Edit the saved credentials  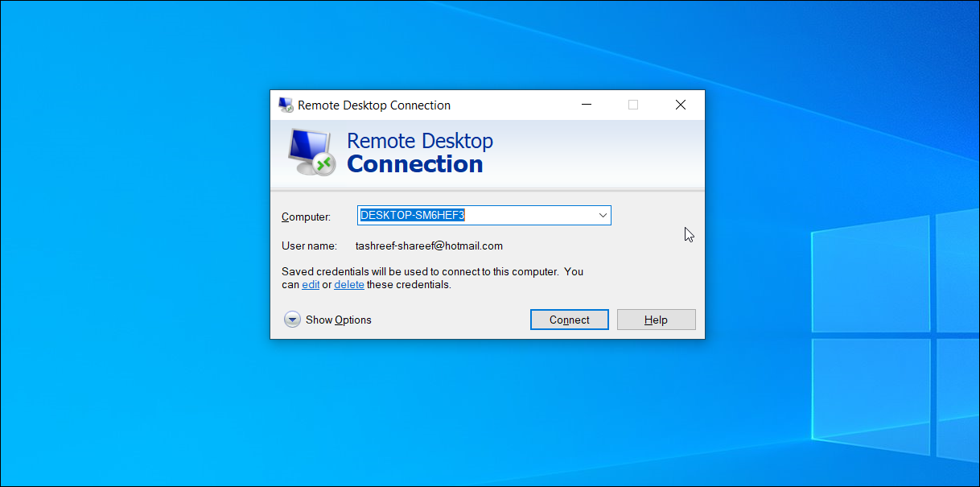coord(311,284)
